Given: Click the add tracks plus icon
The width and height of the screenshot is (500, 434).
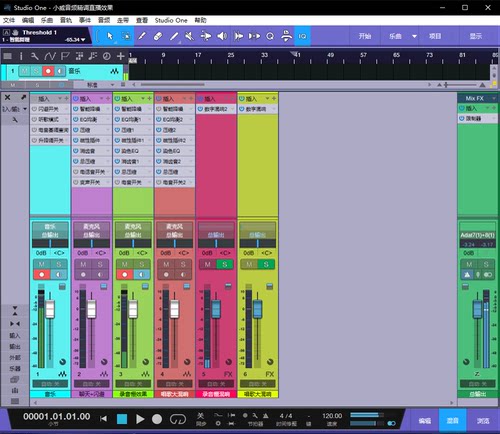Looking at the screenshot, I should click(121, 56).
